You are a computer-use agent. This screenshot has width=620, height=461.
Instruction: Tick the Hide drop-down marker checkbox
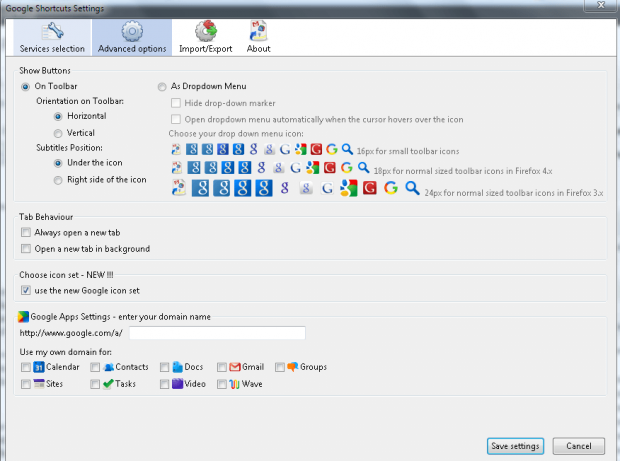click(176, 103)
